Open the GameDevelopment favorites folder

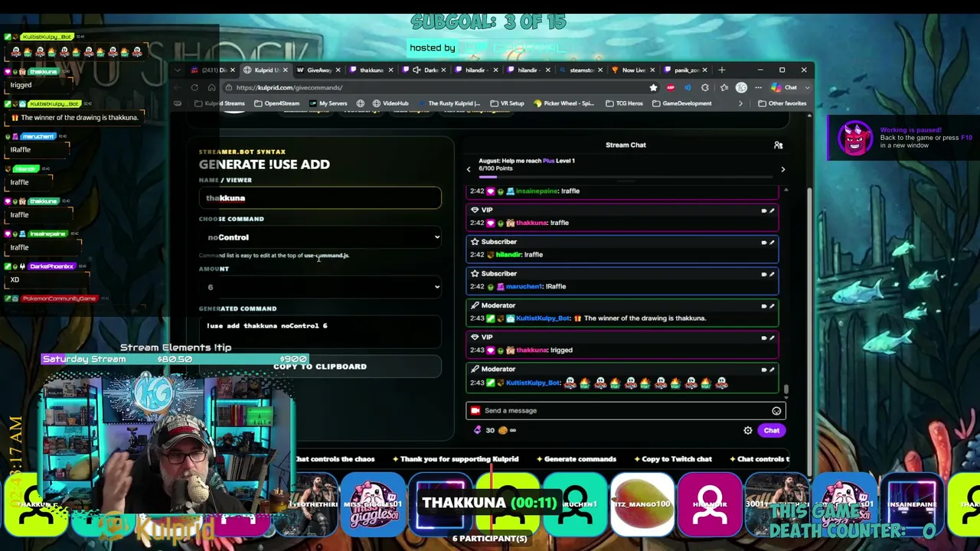(x=682, y=103)
